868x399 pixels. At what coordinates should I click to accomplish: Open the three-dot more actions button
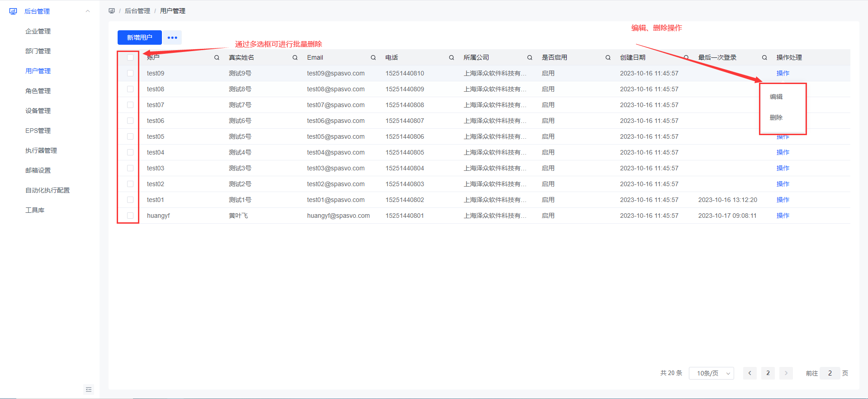click(x=172, y=38)
